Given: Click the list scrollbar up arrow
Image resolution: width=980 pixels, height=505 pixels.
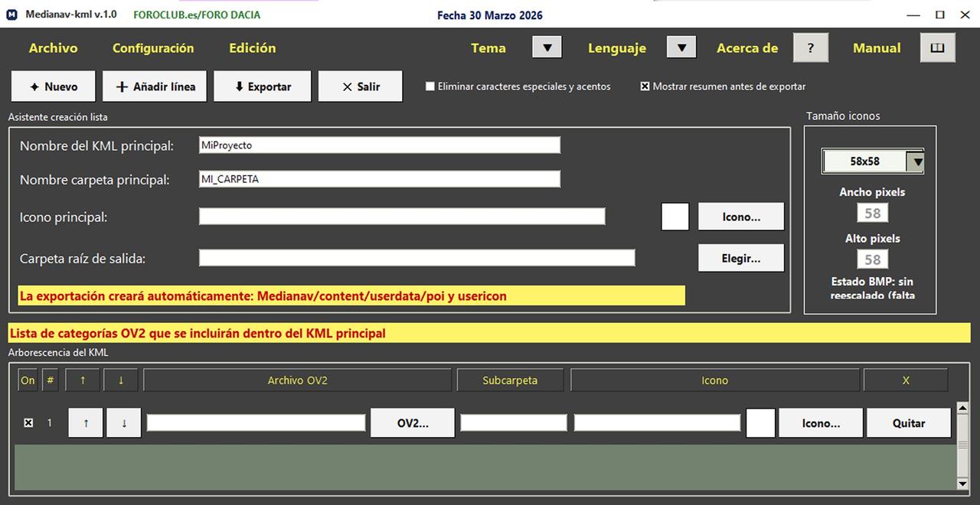Looking at the screenshot, I should tap(963, 409).
